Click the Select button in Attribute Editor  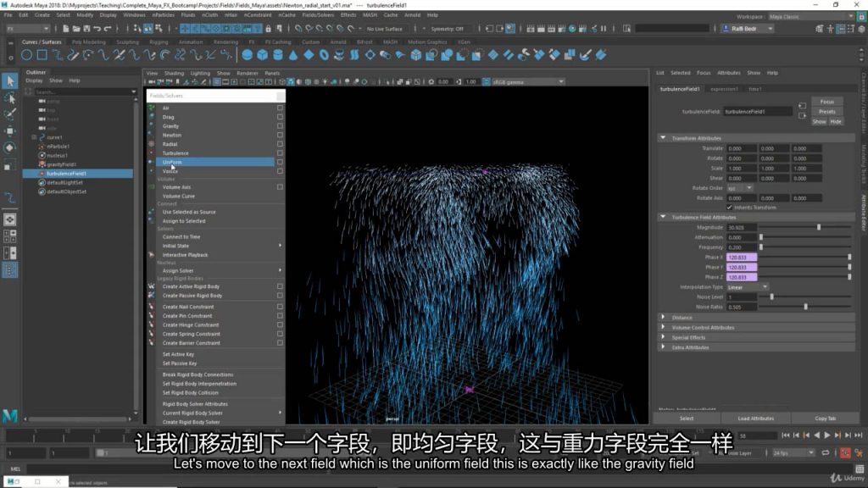[x=687, y=419]
